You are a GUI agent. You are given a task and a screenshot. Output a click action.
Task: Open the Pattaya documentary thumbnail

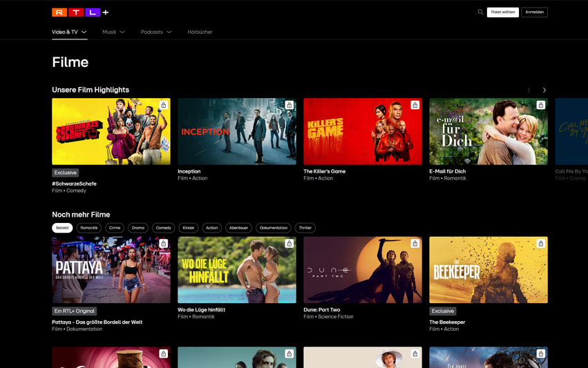tap(111, 270)
